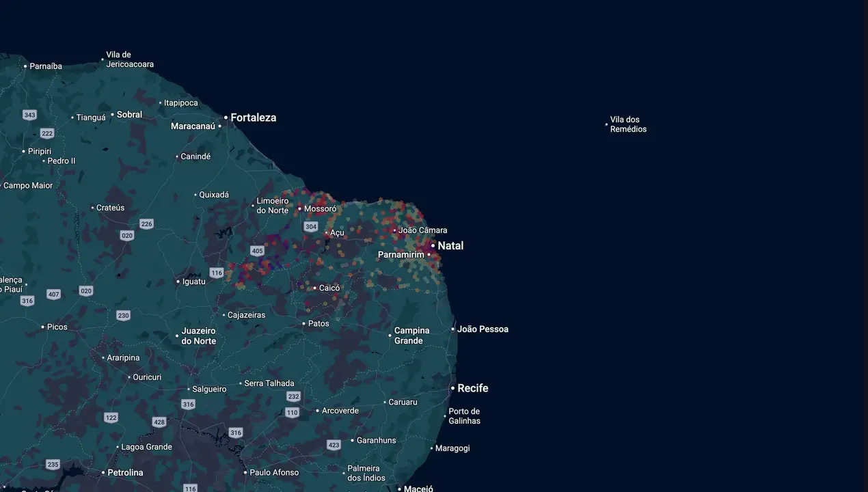
Task: Click the Lagoa Grande label
Action: [x=146, y=448]
